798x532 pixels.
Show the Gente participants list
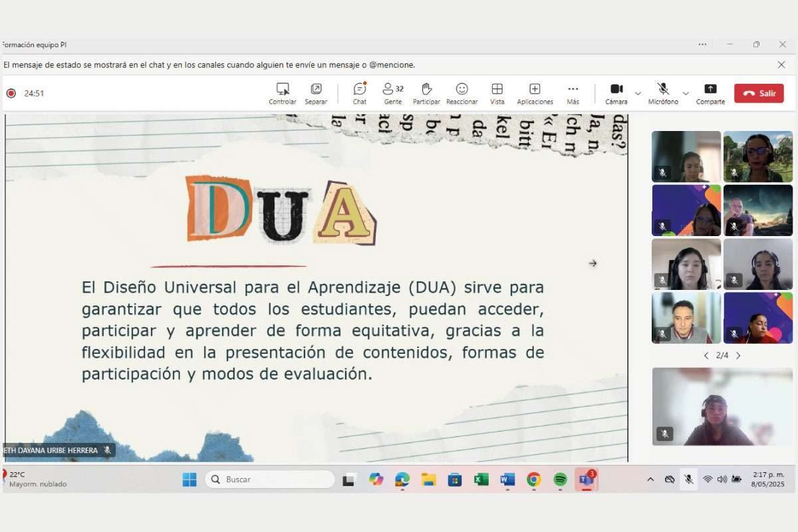(x=392, y=93)
